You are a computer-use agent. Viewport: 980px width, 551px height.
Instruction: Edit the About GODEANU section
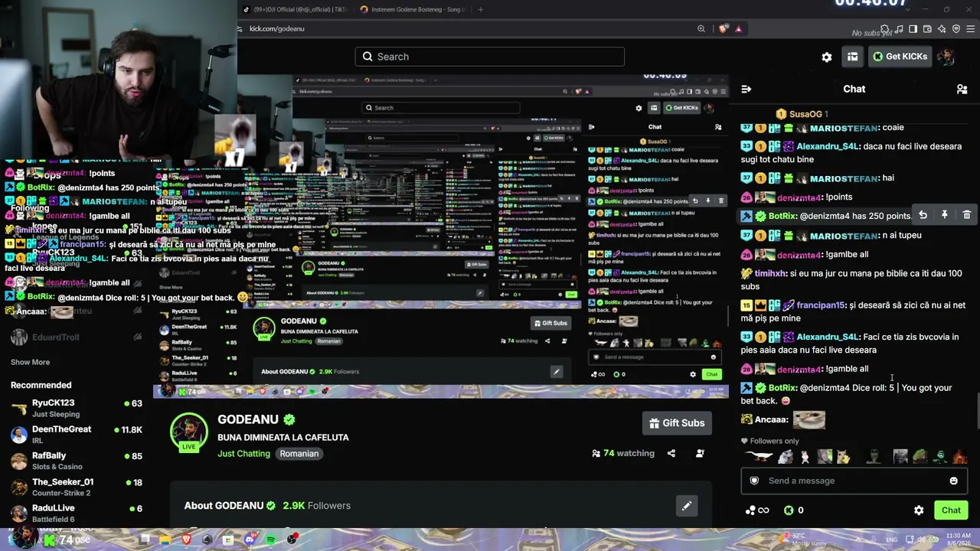pyautogui.click(x=687, y=506)
